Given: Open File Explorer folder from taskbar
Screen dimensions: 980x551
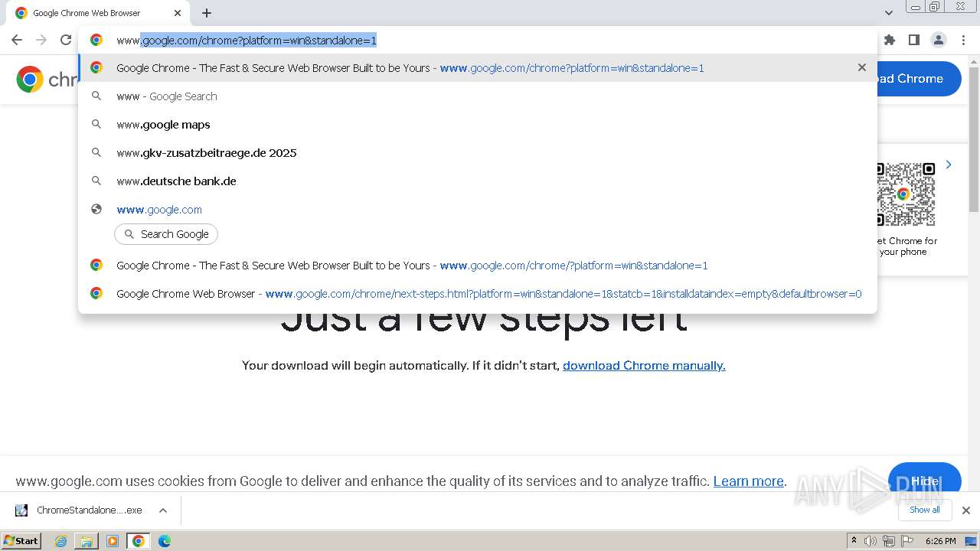Looking at the screenshot, I should click(87, 541).
